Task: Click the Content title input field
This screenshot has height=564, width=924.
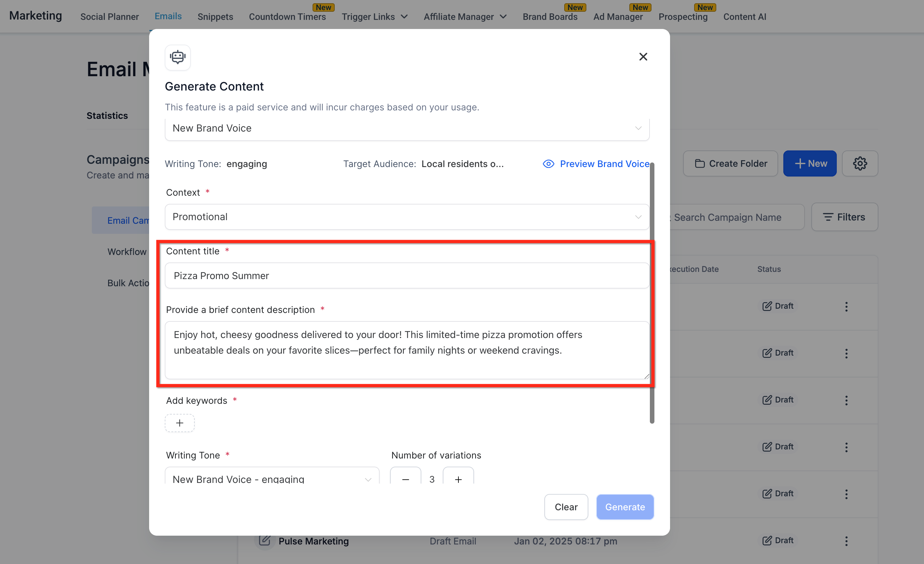Action: click(x=407, y=275)
